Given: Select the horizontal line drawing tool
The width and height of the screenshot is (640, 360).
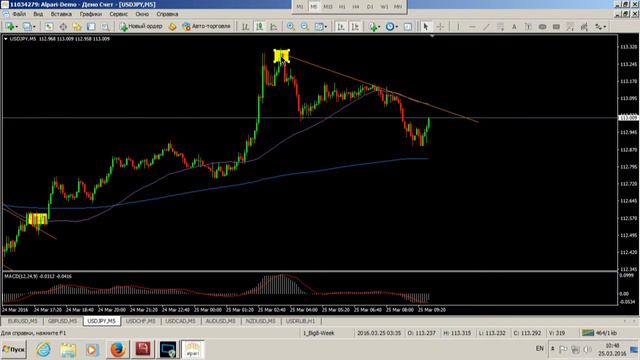Looking at the screenshot, I should [x=472, y=27].
